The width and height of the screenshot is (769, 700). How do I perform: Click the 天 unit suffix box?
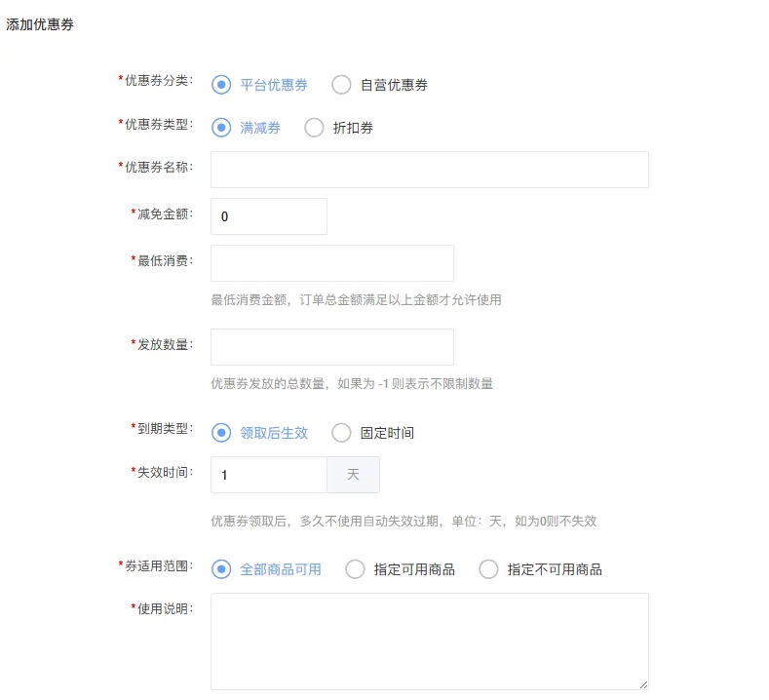point(353,475)
